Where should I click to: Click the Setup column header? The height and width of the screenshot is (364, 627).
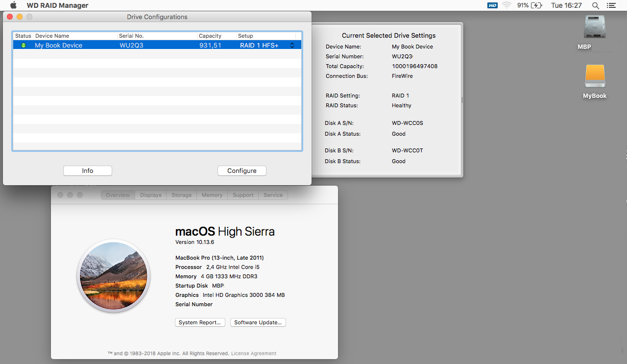[x=266, y=36]
